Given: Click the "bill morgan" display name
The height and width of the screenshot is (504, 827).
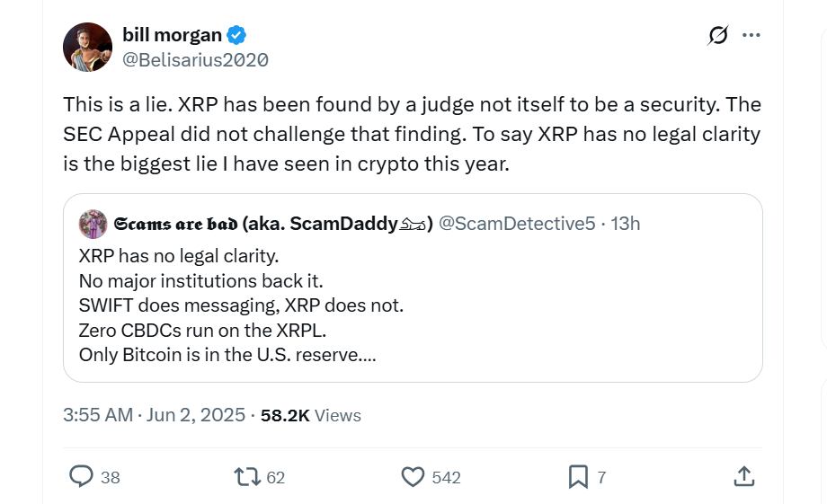Looking at the screenshot, I should coord(172,35).
